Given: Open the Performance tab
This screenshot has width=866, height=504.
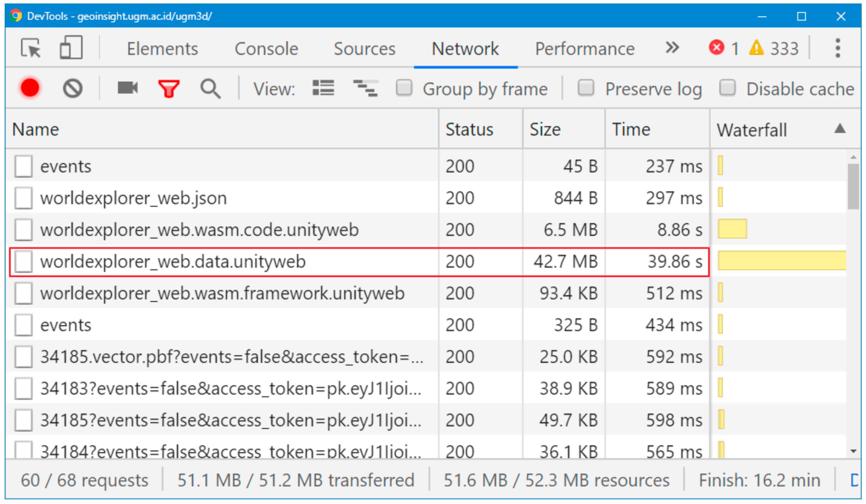Looking at the screenshot, I should (x=585, y=49).
